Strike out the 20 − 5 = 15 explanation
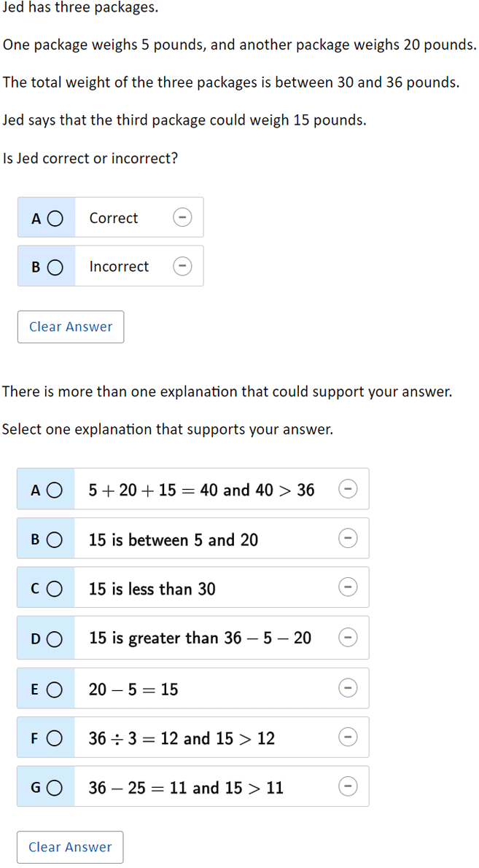The image size is (479, 868). click(x=348, y=688)
